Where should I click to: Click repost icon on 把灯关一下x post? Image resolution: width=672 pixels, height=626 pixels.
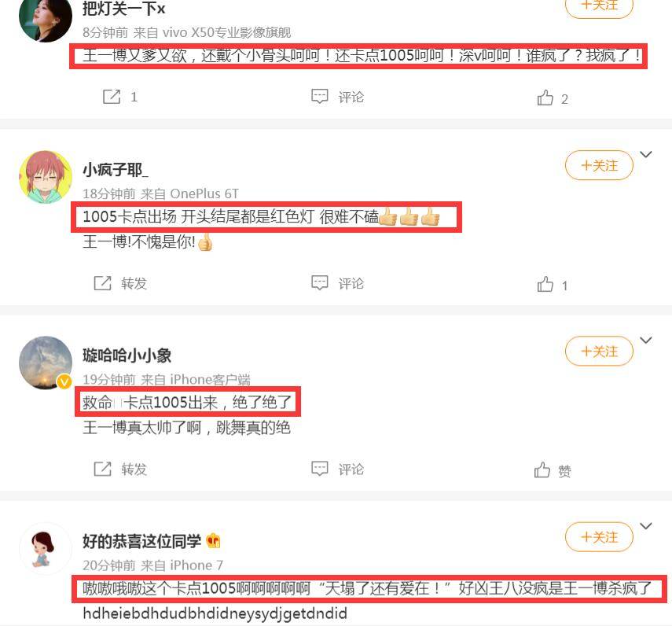112,97
